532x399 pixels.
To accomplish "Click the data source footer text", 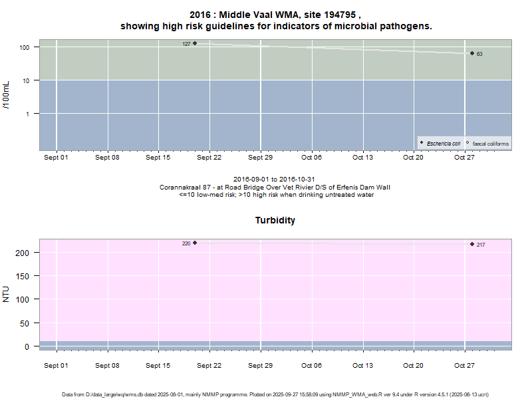I will pos(275,394).
